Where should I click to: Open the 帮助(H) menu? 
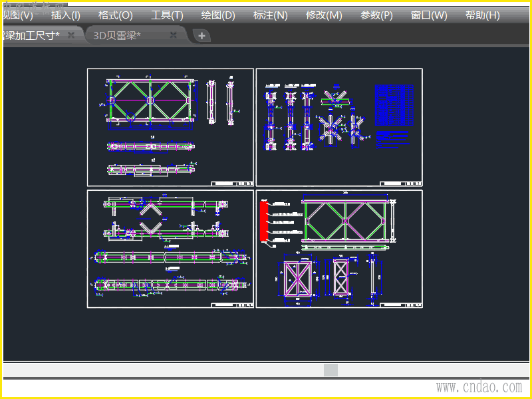pyautogui.click(x=483, y=15)
